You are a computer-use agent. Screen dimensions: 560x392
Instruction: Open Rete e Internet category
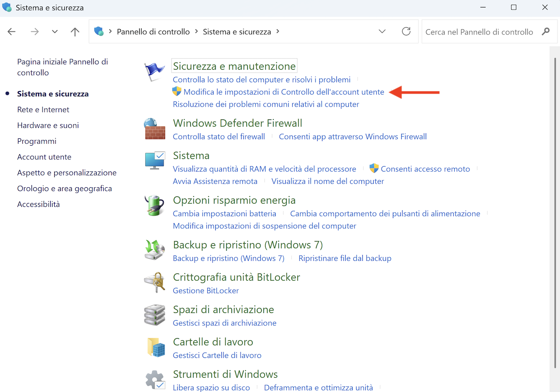pyautogui.click(x=43, y=109)
